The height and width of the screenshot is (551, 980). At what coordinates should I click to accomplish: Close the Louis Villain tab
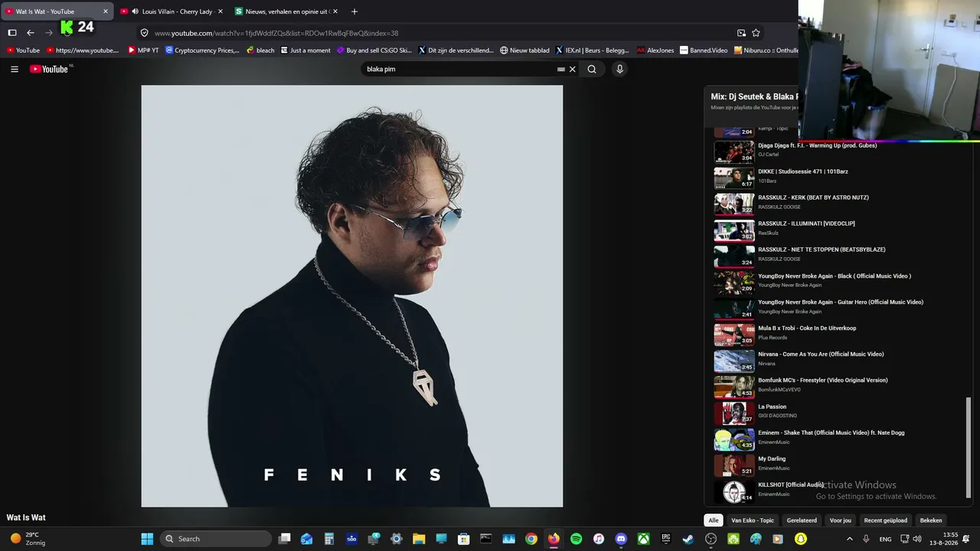pyautogui.click(x=220, y=11)
